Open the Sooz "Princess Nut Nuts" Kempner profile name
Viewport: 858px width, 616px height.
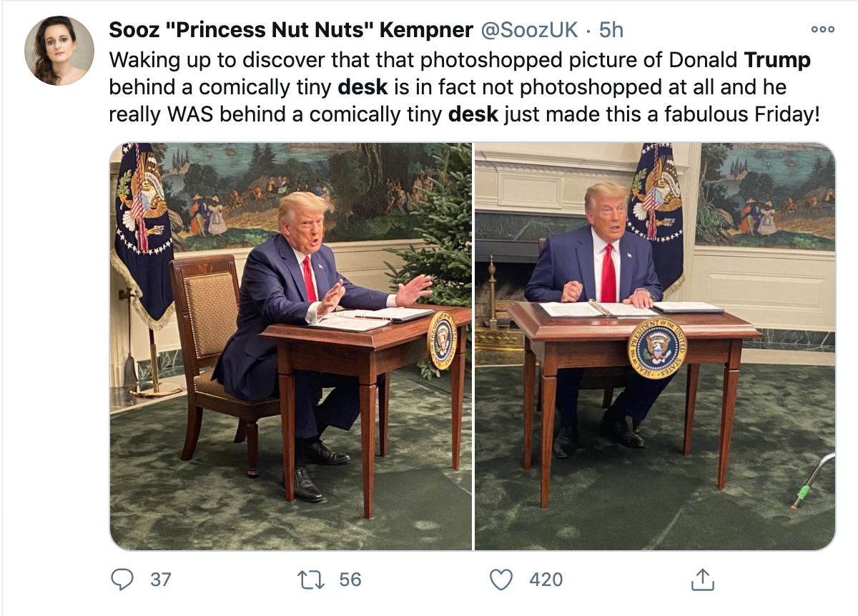[x=290, y=30]
